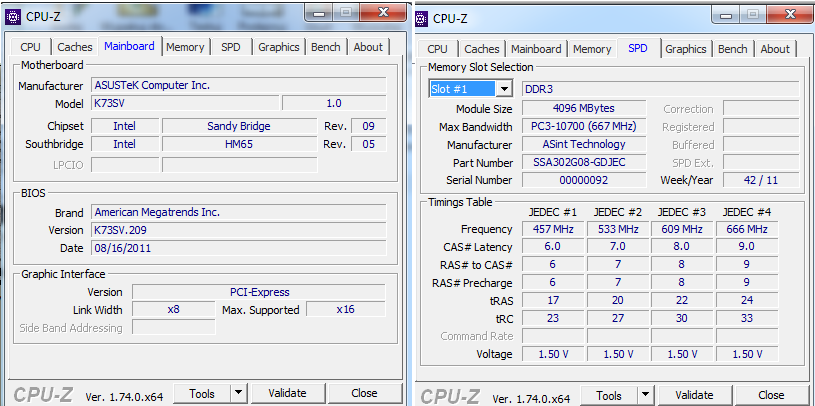Click the chipset Rev. value 09

tap(369, 126)
